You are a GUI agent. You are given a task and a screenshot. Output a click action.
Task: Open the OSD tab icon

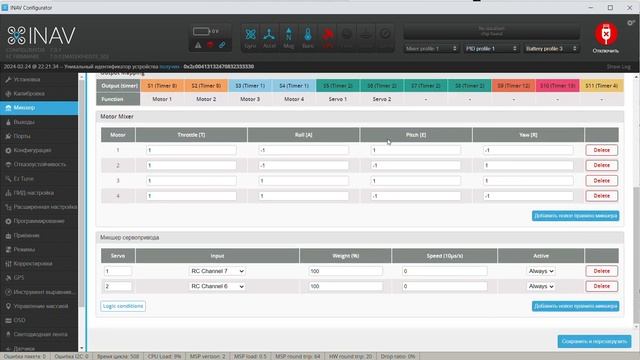point(8,320)
